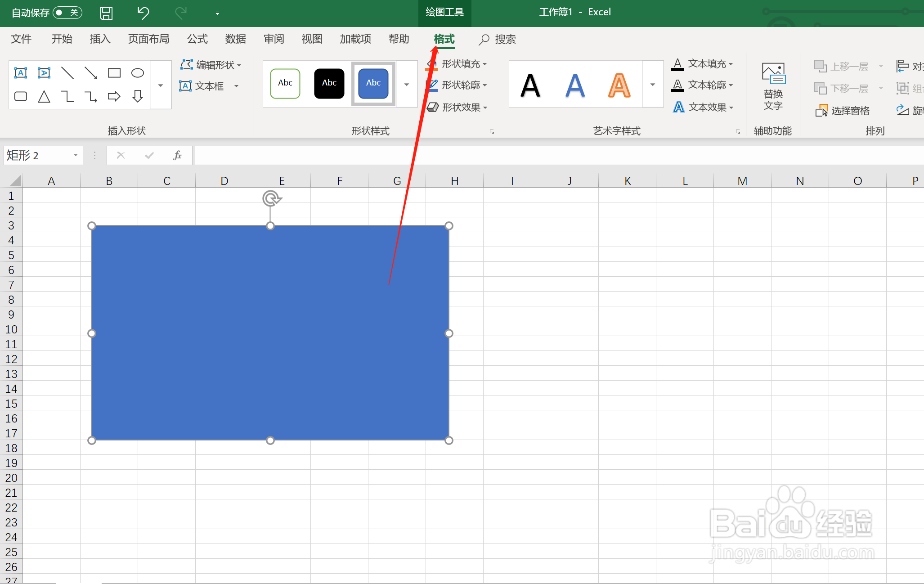Select the oval shape tool
Screen dimensions: 924x584
point(137,73)
